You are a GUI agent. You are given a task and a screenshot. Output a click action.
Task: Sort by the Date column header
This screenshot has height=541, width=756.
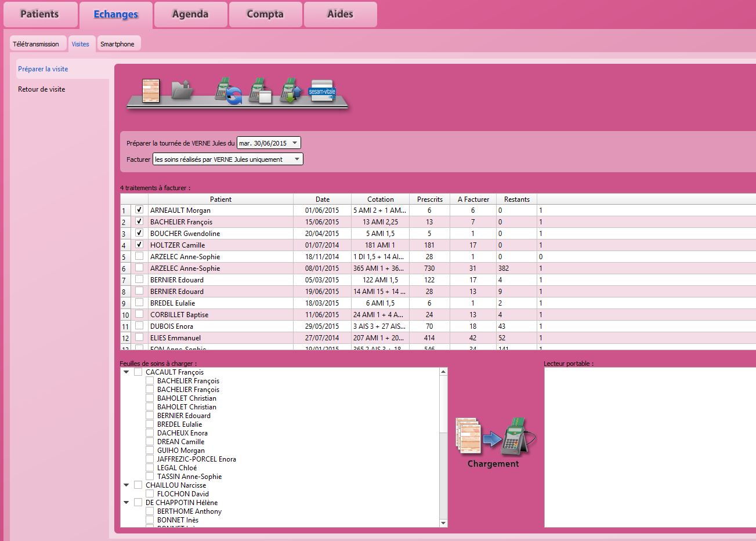323,199
